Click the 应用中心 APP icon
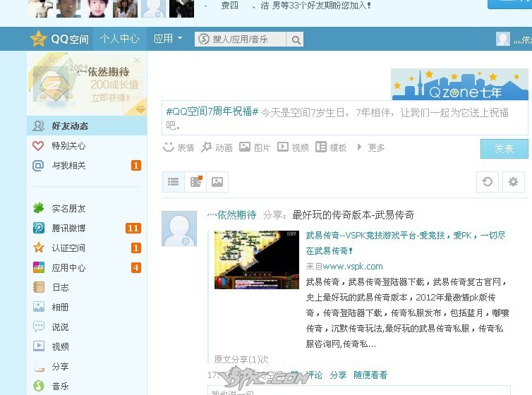The height and width of the screenshot is (395, 532). (x=39, y=267)
